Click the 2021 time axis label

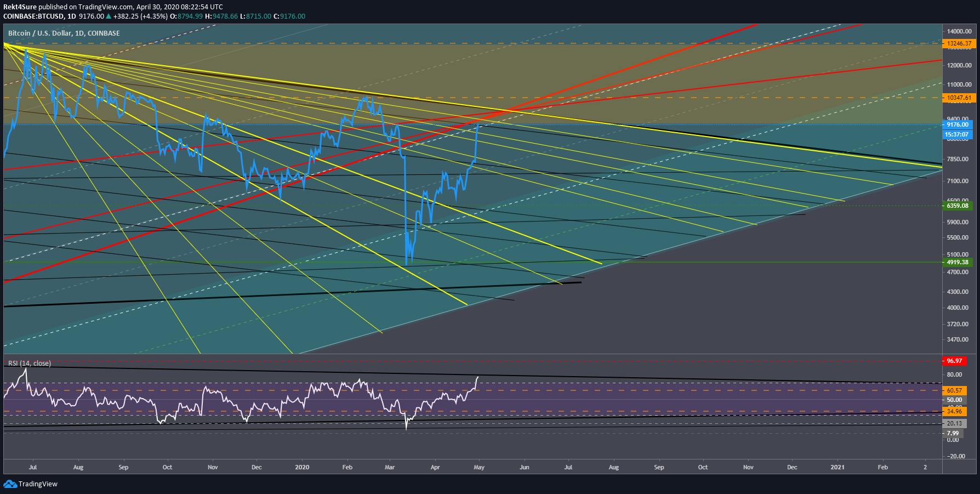click(x=837, y=467)
